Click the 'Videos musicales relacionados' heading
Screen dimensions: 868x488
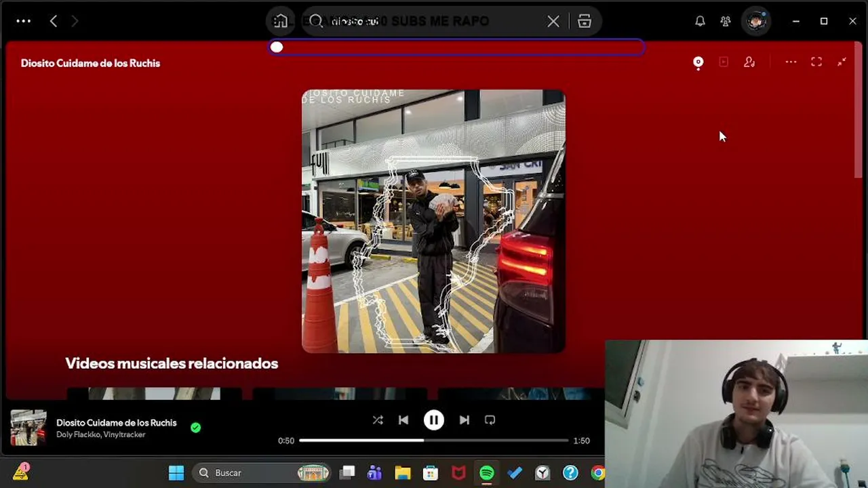pos(172,363)
